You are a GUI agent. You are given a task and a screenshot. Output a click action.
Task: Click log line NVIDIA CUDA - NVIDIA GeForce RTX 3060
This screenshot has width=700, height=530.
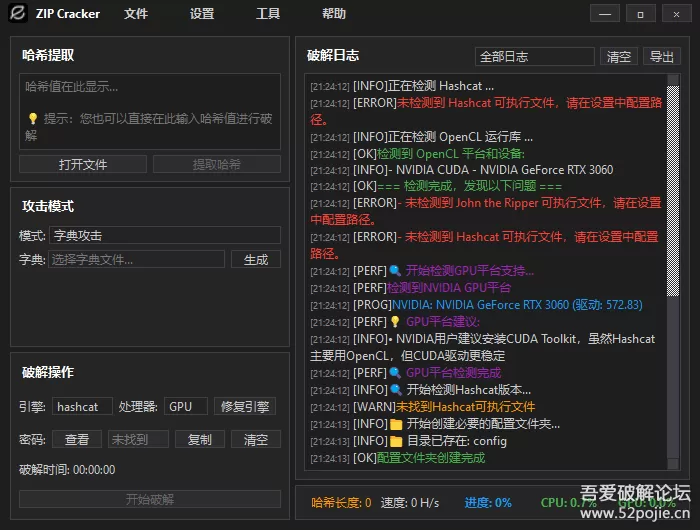pos(462,170)
